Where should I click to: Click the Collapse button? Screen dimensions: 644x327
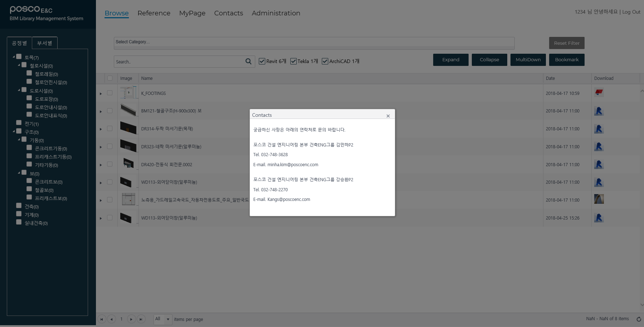coord(489,60)
